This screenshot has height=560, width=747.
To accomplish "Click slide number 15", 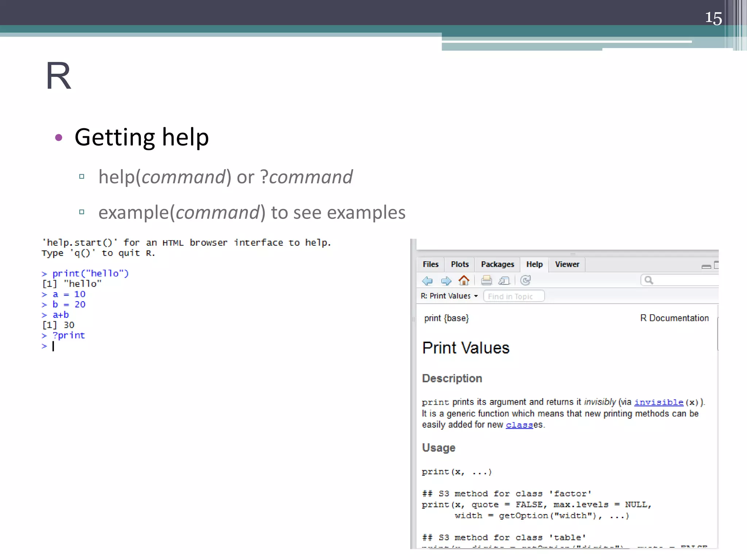I will pos(713,18).
